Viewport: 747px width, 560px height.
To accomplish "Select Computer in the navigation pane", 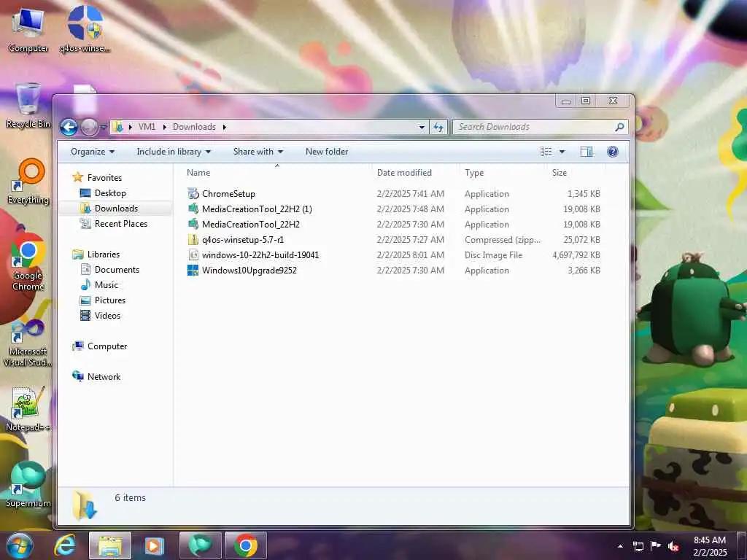I will 107,346.
